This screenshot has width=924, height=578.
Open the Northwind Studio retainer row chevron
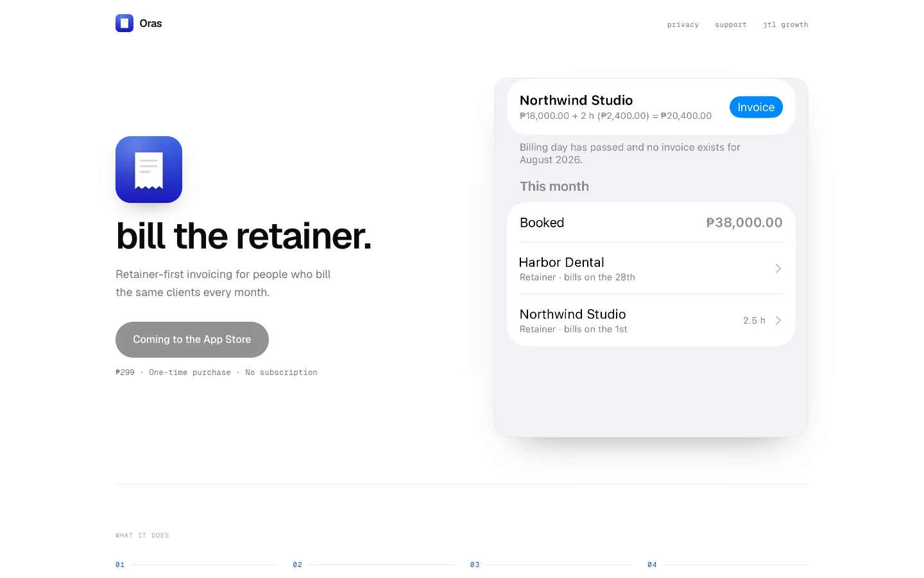coord(778,320)
